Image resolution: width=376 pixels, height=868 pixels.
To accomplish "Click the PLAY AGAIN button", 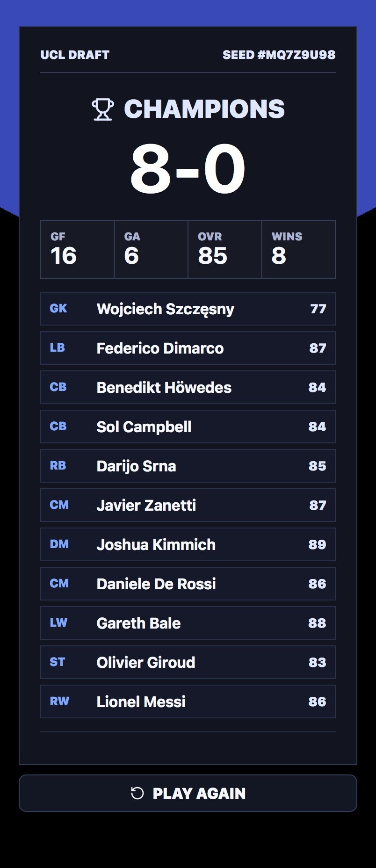I will tap(188, 793).
